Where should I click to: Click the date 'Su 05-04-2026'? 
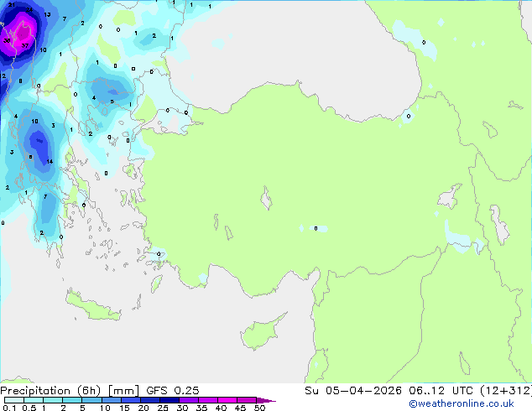(353, 391)
